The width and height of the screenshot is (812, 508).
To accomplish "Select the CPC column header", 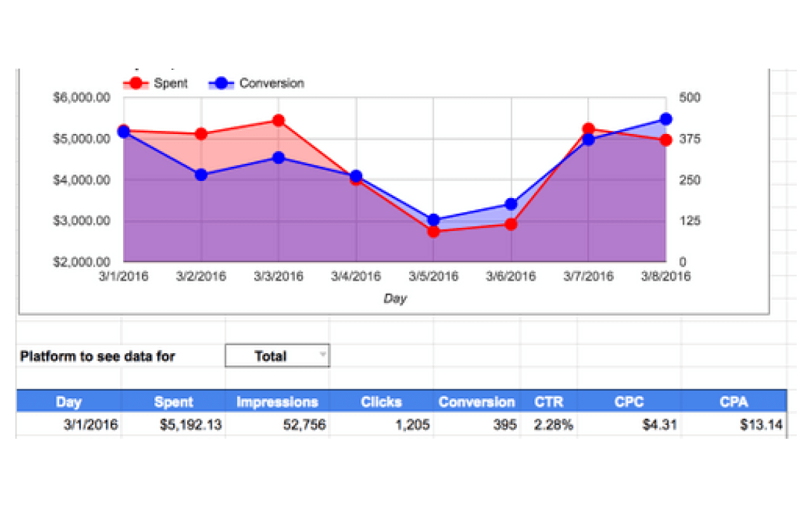I will [629, 402].
